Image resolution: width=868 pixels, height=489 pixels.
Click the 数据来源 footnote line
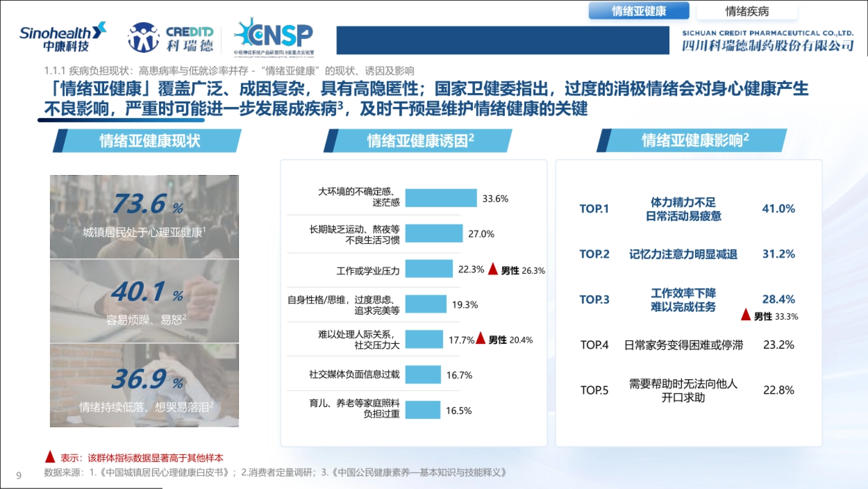[x=275, y=472]
